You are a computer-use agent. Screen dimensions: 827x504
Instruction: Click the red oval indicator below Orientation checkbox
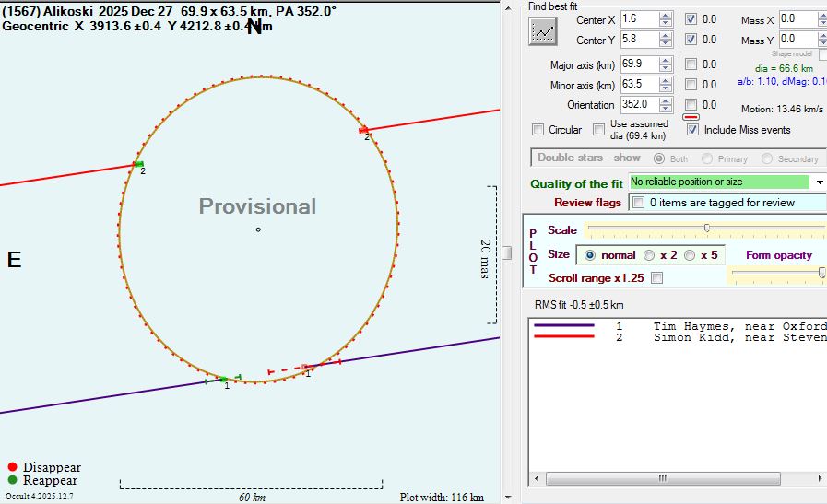[691, 117]
